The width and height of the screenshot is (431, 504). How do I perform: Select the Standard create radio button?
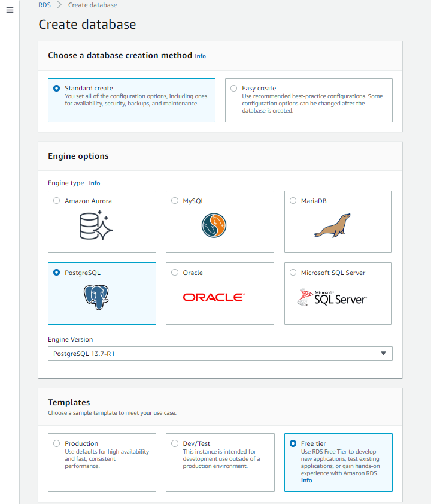tap(56, 88)
